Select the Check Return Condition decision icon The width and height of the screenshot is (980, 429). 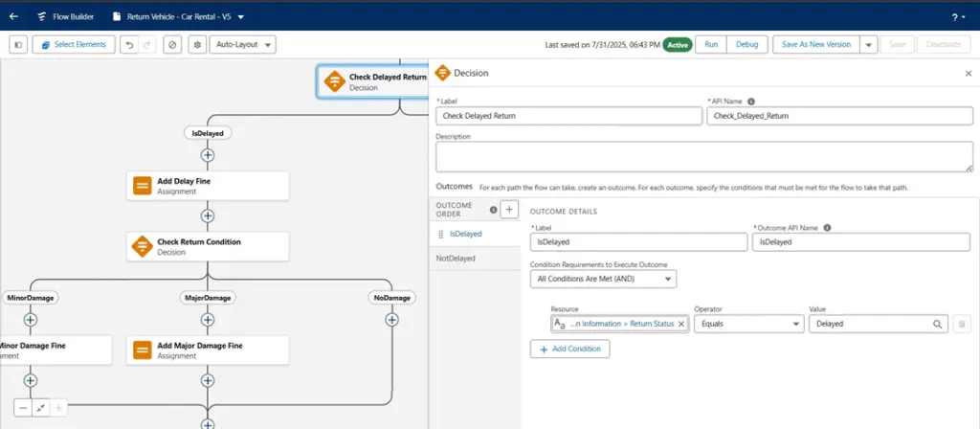click(143, 246)
